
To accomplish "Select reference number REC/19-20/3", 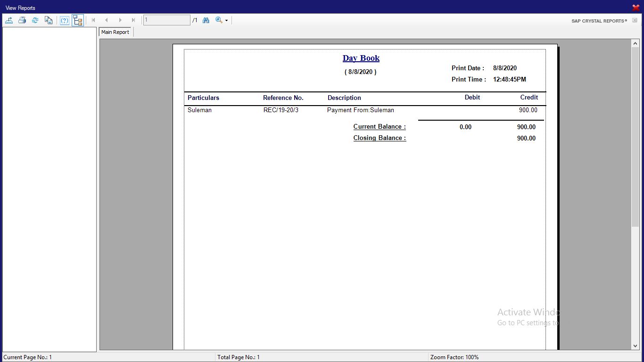I will click(281, 110).
